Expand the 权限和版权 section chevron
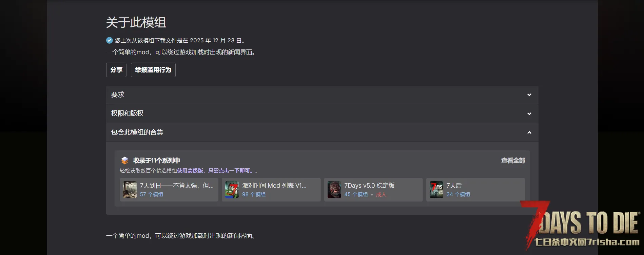The width and height of the screenshot is (644, 255). pyautogui.click(x=529, y=114)
